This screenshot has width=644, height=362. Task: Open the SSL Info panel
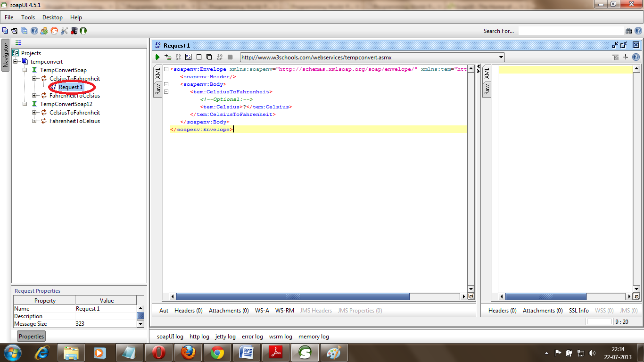tap(579, 310)
